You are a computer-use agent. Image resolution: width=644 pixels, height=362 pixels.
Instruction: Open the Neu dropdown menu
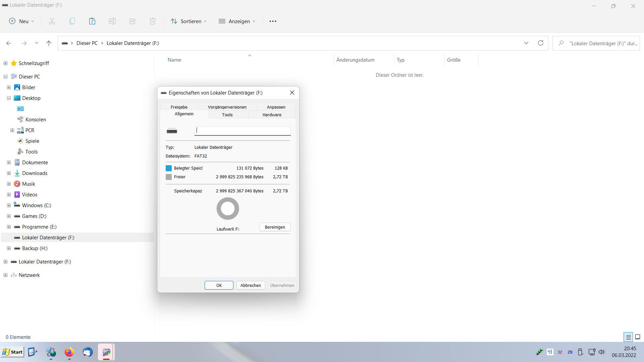[21, 21]
